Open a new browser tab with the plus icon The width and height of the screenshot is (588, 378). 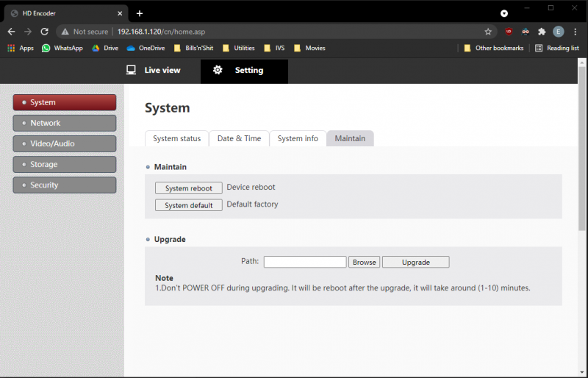140,13
